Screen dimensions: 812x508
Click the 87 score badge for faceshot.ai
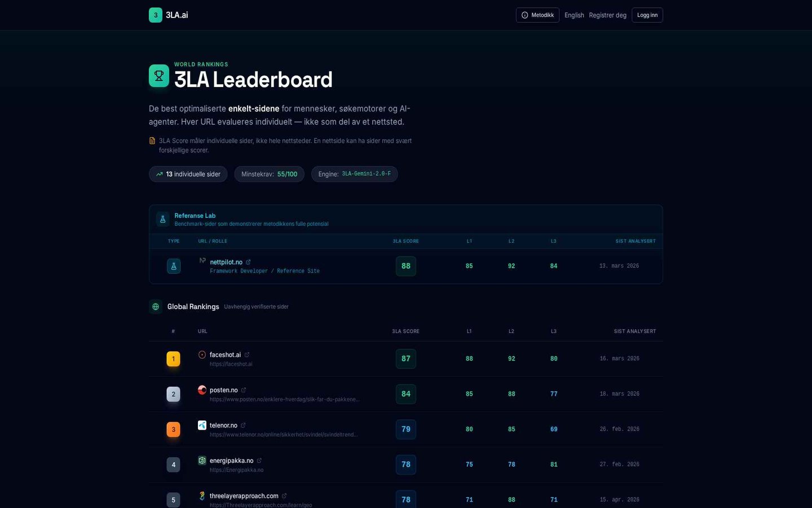click(x=406, y=358)
